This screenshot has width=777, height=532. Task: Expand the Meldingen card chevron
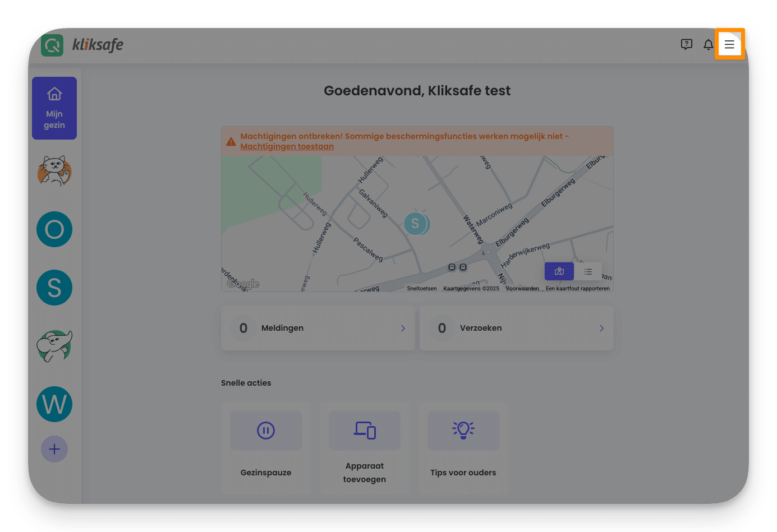point(403,328)
